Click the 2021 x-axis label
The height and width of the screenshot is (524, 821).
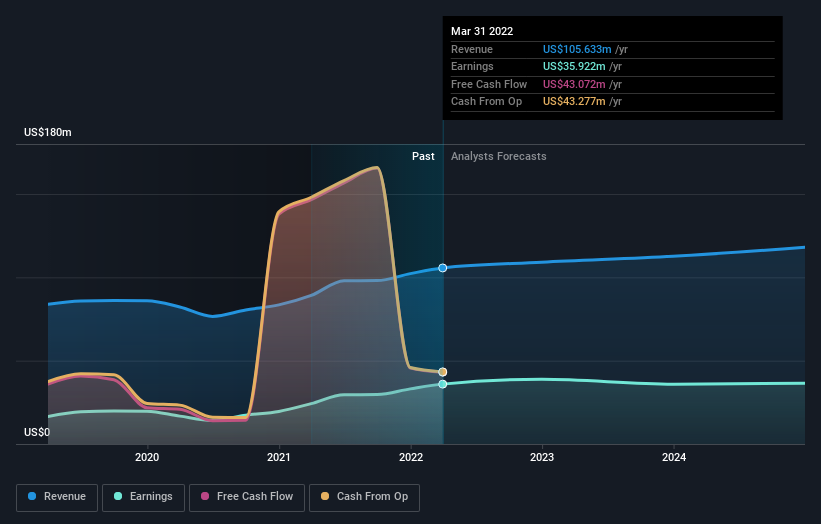click(x=279, y=457)
